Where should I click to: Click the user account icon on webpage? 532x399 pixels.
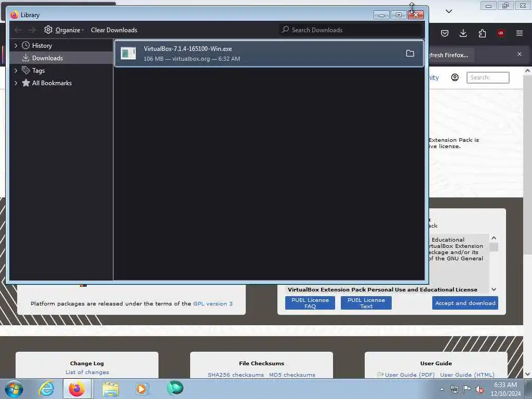[x=455, y=78]
